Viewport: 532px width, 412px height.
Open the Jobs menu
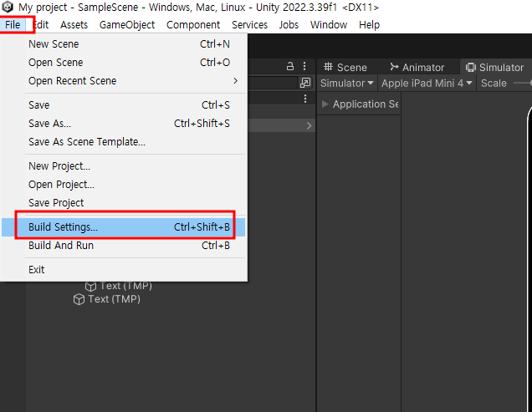pyautogui.click(x=289, y=25)
